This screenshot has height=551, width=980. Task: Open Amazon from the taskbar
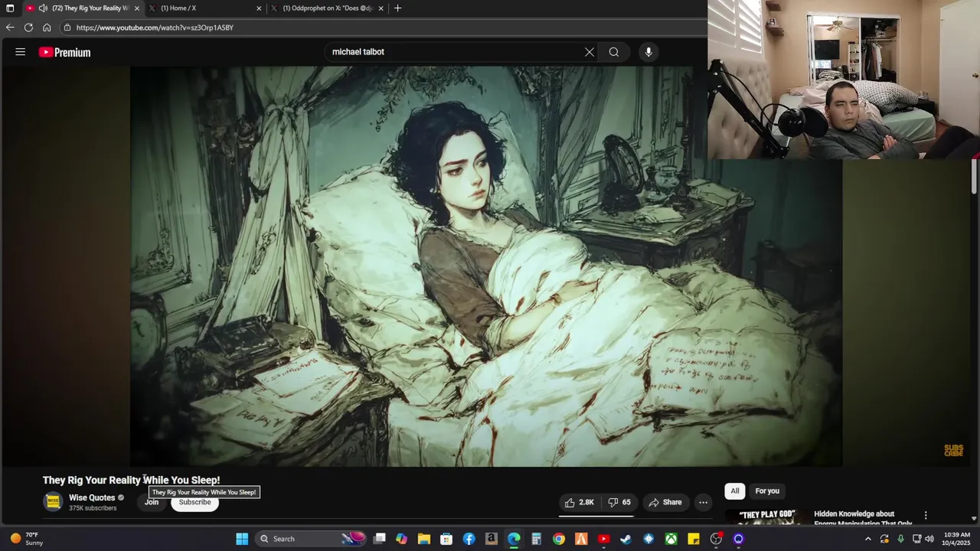(x=491, y=539)
